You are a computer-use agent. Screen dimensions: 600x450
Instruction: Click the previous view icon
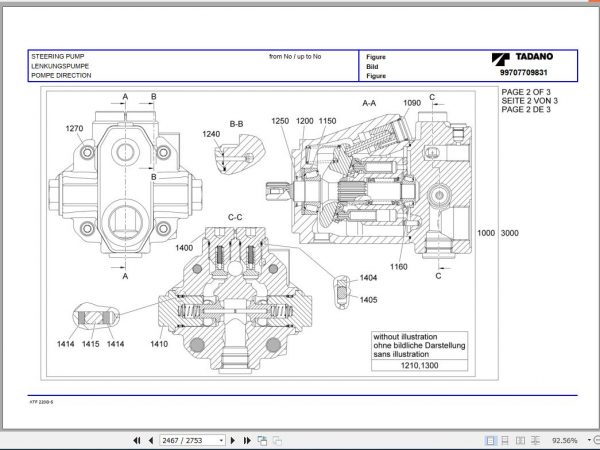point(262,440)
